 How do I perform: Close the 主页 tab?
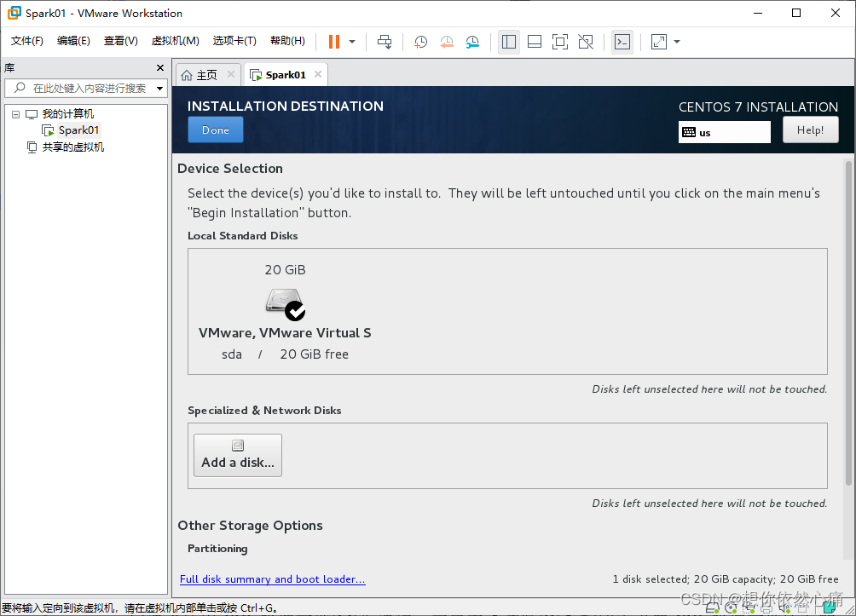[231, 75]
